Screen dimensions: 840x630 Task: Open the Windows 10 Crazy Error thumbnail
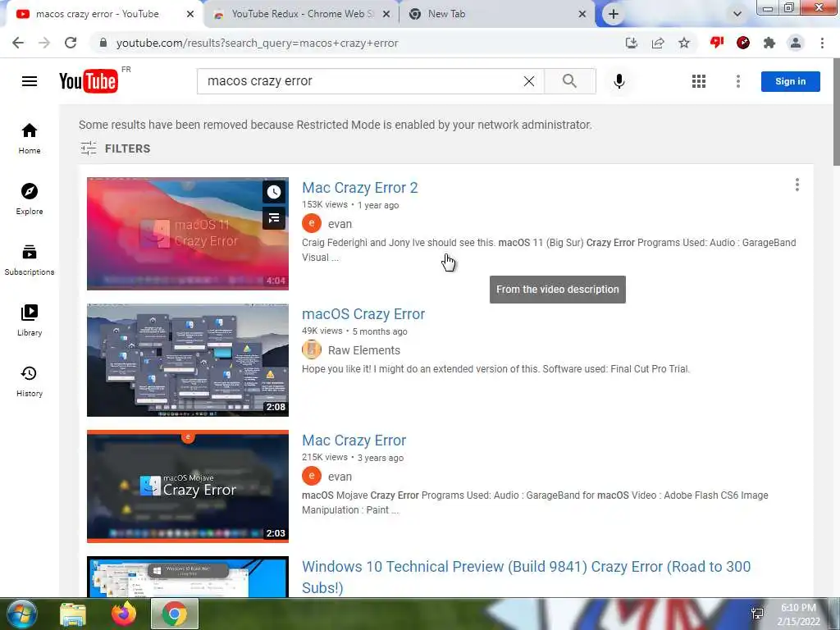pos(188,577)
